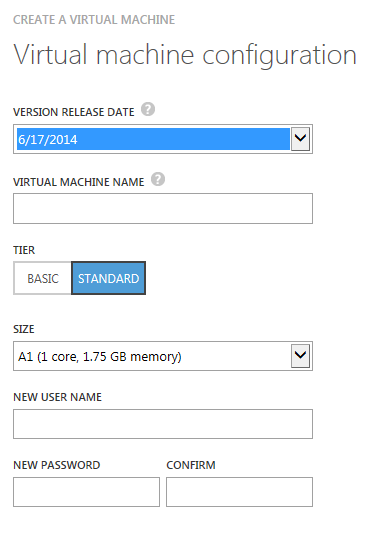
Task: Select the Confirm password field
Action: [x=239, y=492]
